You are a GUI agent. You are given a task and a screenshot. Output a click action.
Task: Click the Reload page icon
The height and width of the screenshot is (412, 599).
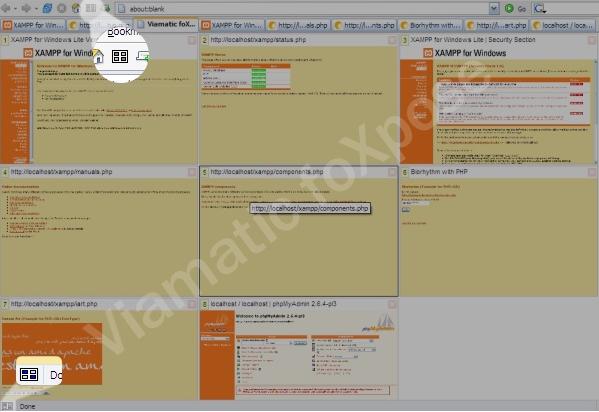point(47,8)
